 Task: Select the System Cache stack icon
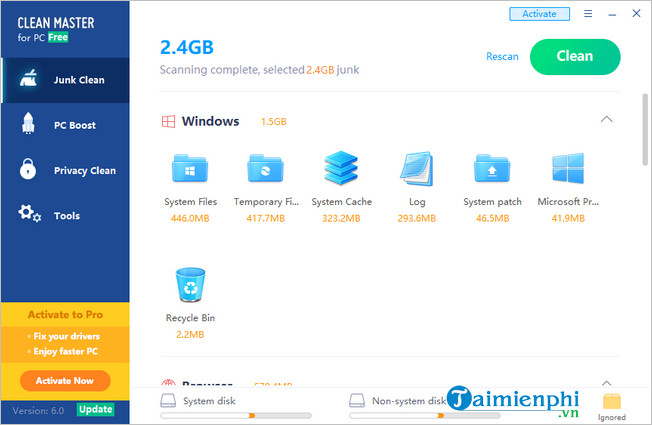coord(341,168)
